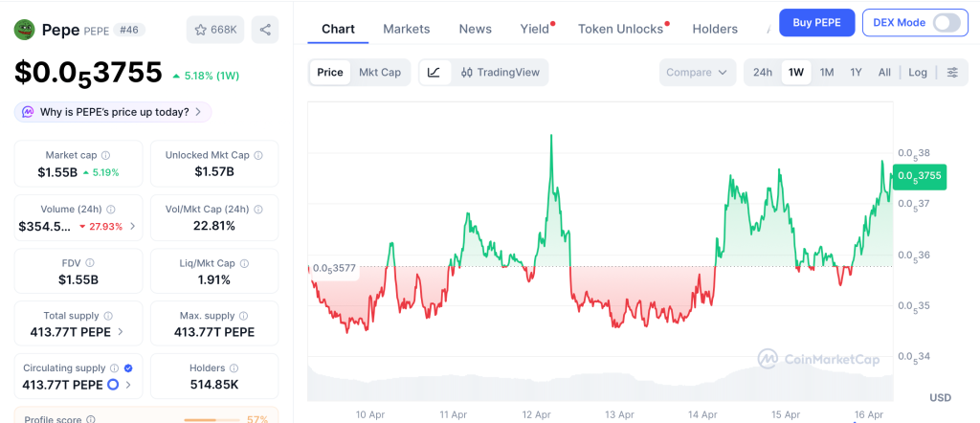980x423 pixels.
Task: Click the star watchlist 668K button
Action: pyautogui.click(x=215, y=30)
